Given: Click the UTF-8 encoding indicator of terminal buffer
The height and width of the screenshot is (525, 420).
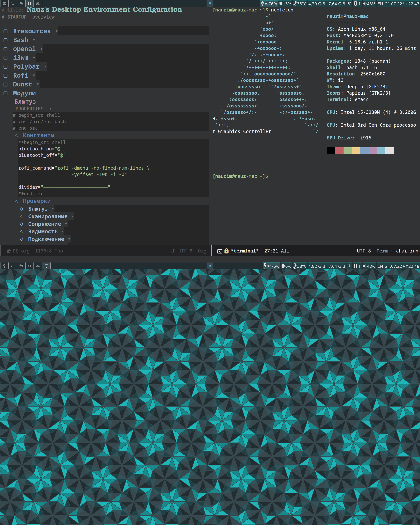Looking at the screenshot, I should tap(364, 251).
